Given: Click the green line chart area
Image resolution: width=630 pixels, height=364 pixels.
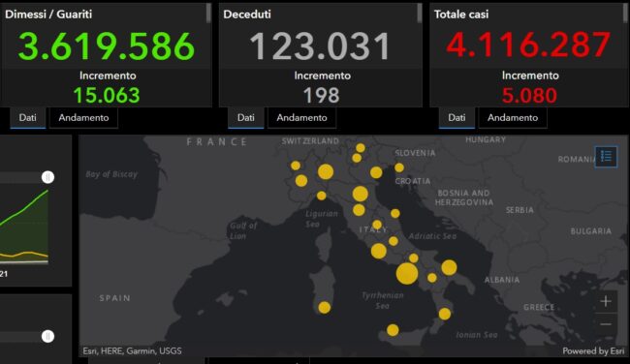Looking at the screenshot, I should pos(24,227).
